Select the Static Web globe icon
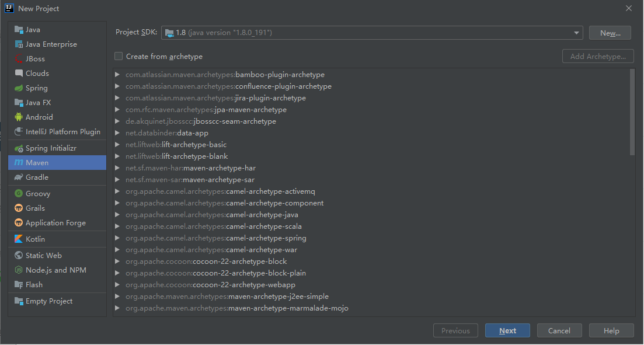The height and width of the screenshot is (345, 644). 19,256
